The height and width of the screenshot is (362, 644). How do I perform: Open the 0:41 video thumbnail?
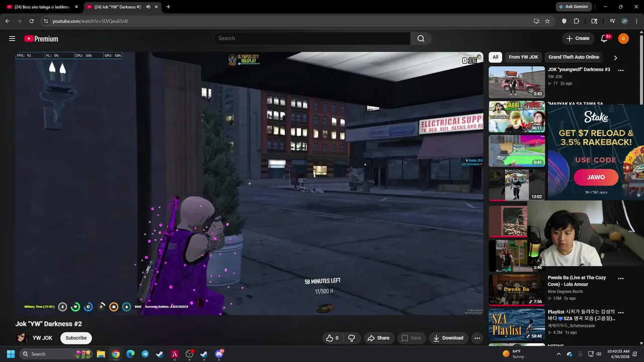pos(517,151)
